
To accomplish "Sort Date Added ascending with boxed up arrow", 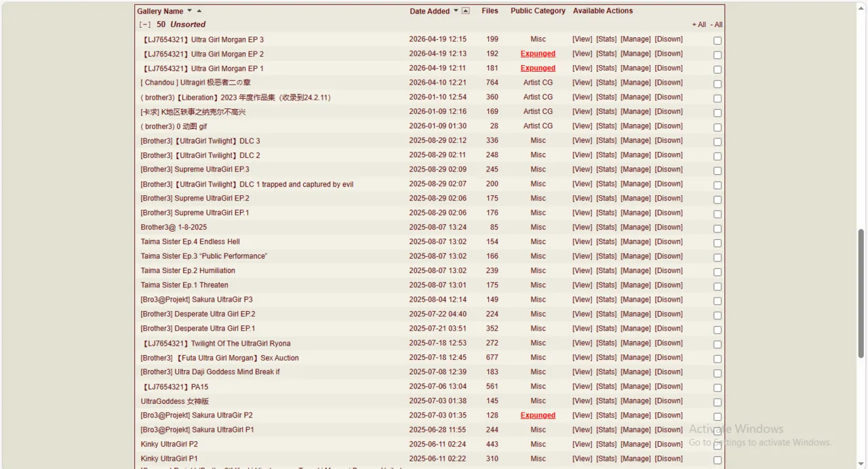I will point(466,11).
